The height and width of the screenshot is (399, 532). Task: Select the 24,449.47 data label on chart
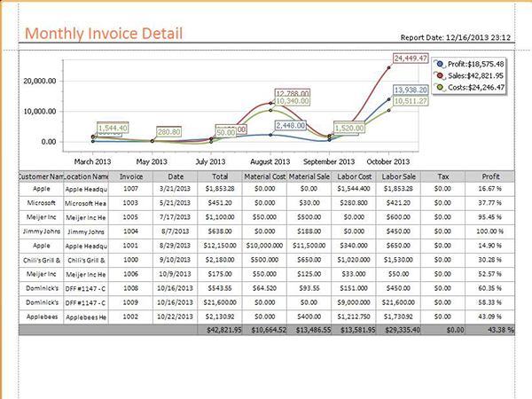coord(409,59)
